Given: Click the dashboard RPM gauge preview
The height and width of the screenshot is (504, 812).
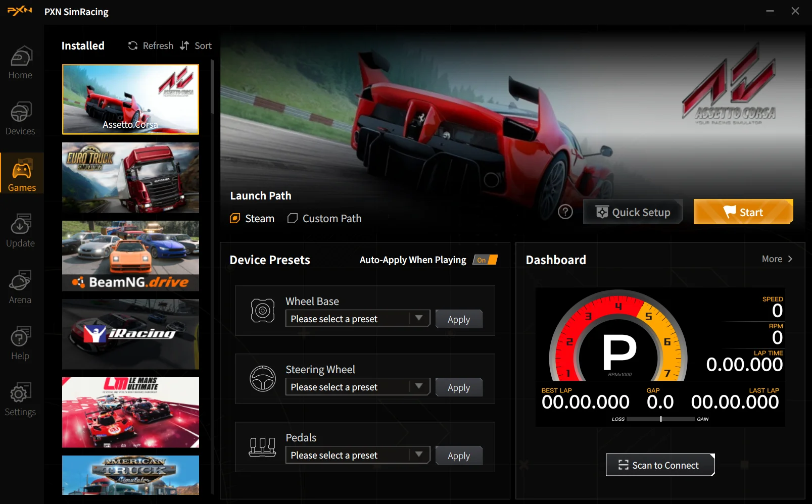Looking at the screenshot, I should (618, 336).
